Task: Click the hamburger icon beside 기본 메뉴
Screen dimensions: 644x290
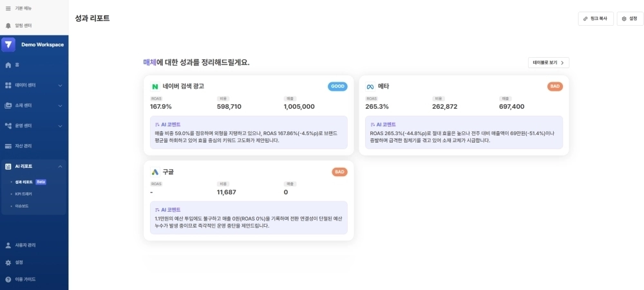Action: [x=8, y=8]
